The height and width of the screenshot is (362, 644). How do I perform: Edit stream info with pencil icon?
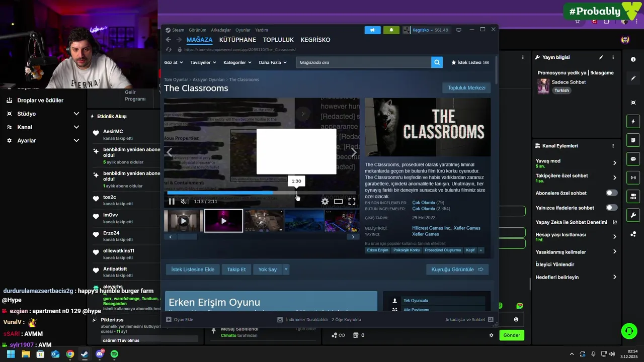(x=601, y=57)
